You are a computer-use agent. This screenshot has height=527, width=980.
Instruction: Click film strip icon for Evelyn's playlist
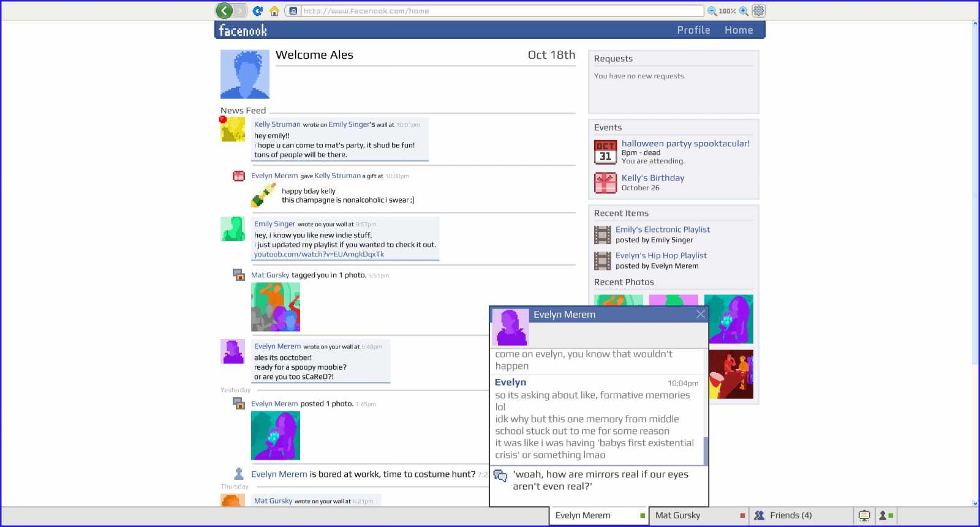coord(603,261)
